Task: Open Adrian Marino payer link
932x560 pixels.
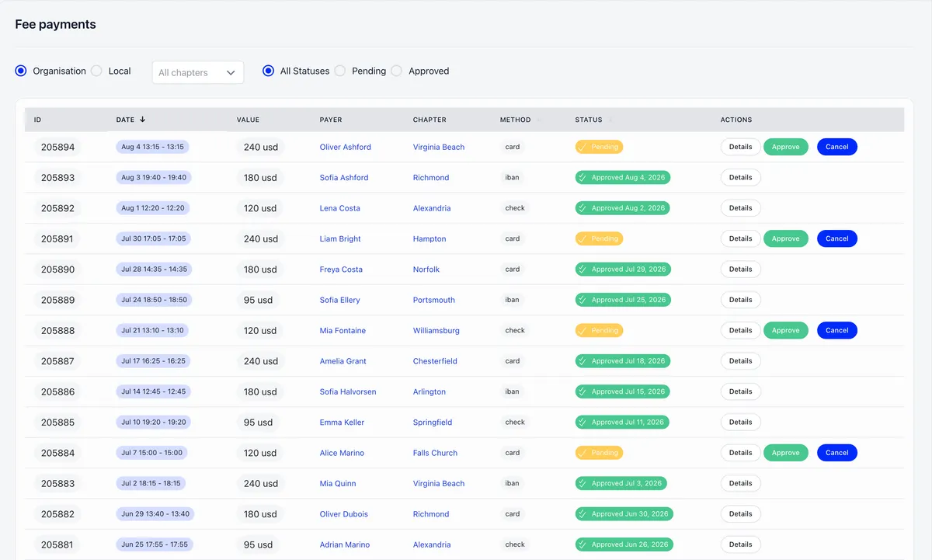Action: pos(344,545)
